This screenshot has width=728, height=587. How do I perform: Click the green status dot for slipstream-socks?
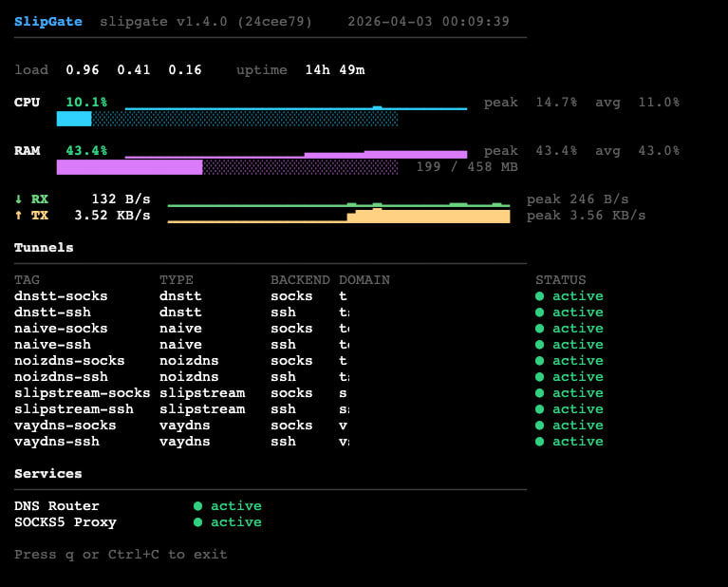pyautogui.click(x=539, y=392)
